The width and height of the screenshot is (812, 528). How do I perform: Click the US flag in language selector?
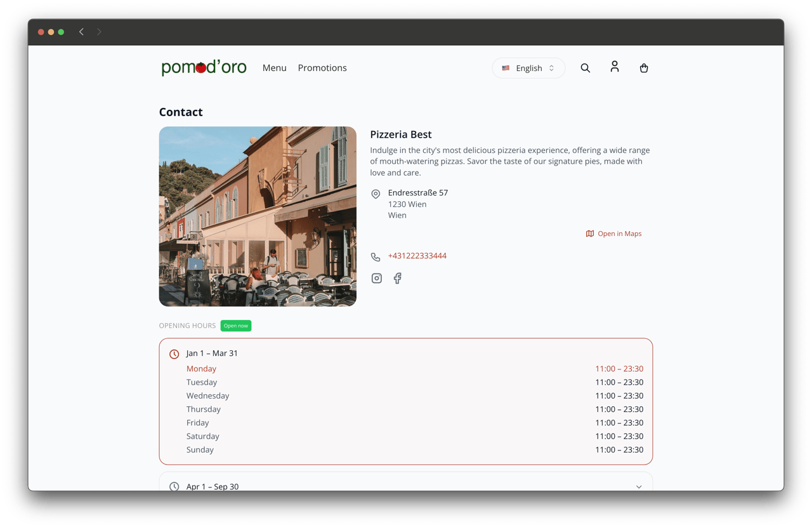point(506,68)
